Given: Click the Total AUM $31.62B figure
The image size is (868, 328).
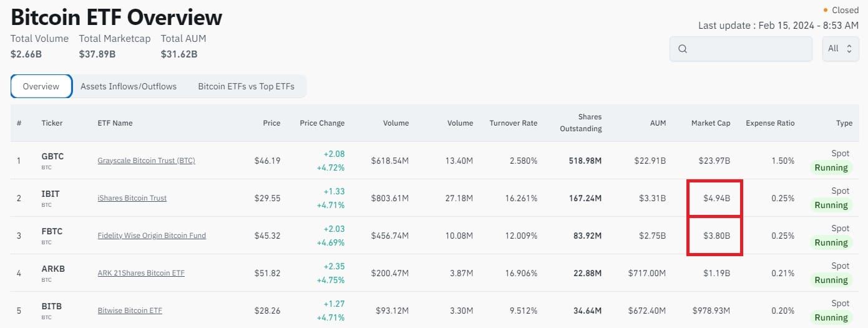Looking at the screenshot, I should 179,54.
